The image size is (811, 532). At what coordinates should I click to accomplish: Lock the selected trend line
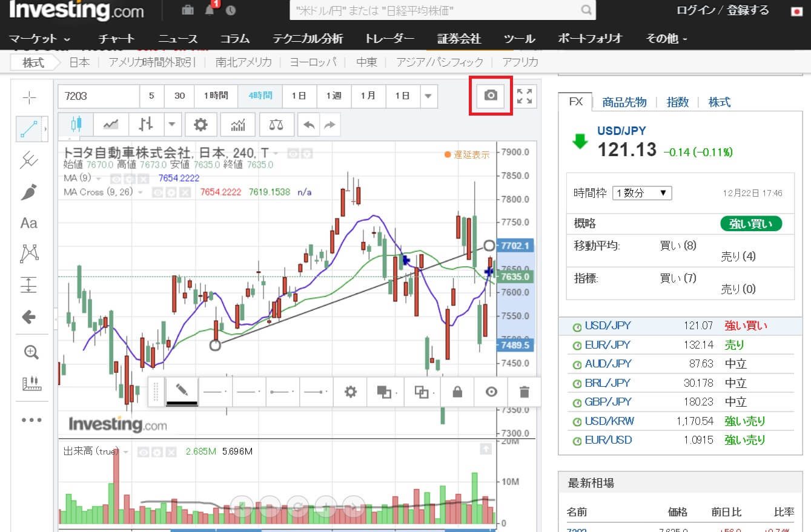(x=457, y=392)
